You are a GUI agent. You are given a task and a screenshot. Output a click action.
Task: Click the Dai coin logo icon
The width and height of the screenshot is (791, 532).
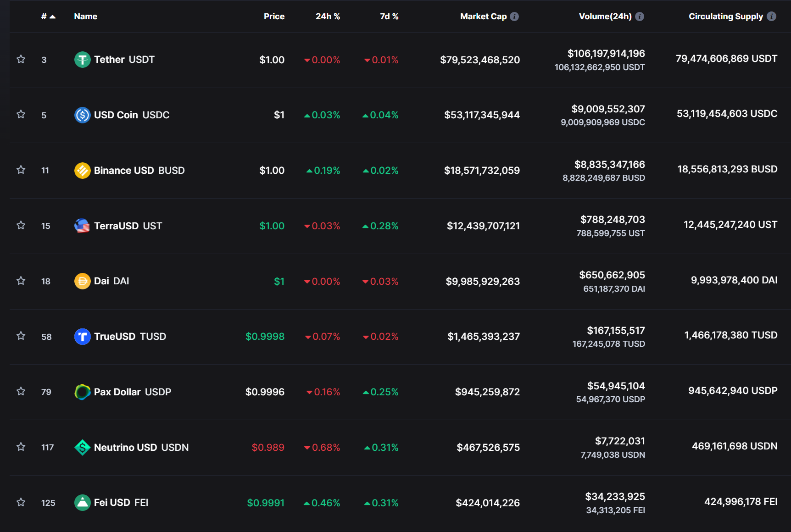82,281
